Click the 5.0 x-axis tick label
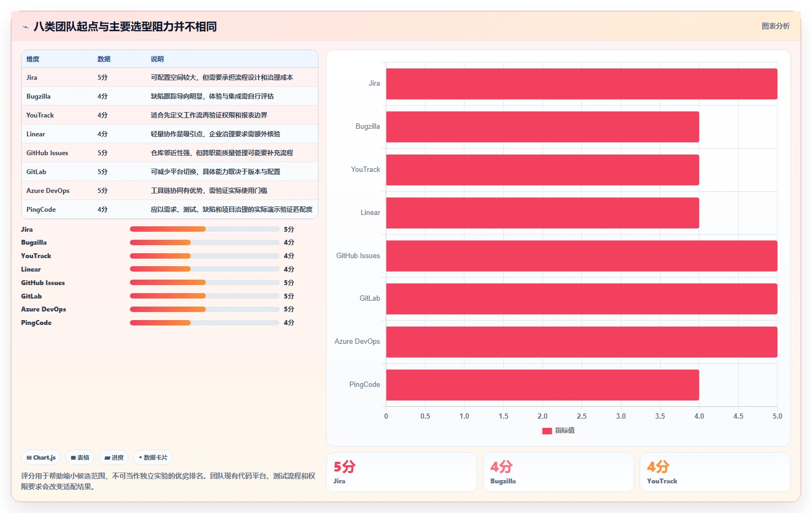This screenshot has height=513, width=812. point(777,417)
